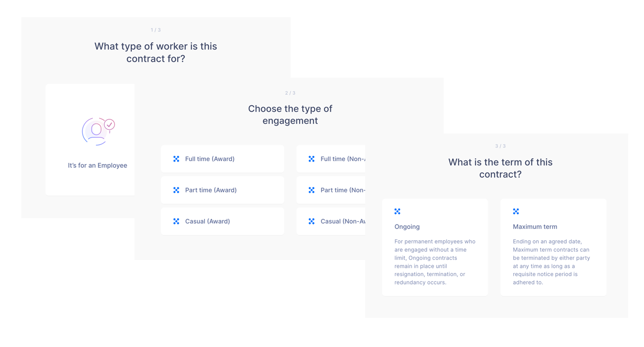Choose the Ongoing contract term heading

pos(407,227)
